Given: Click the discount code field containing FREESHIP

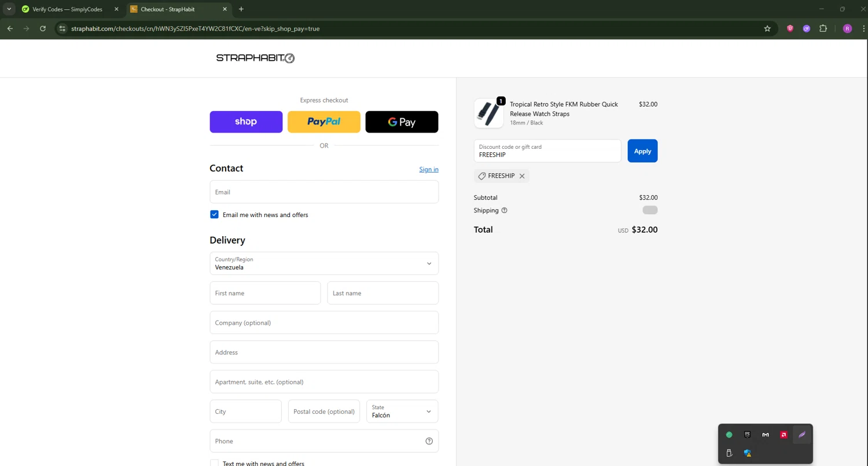Looking at the screenshot, I should point(547,151).
